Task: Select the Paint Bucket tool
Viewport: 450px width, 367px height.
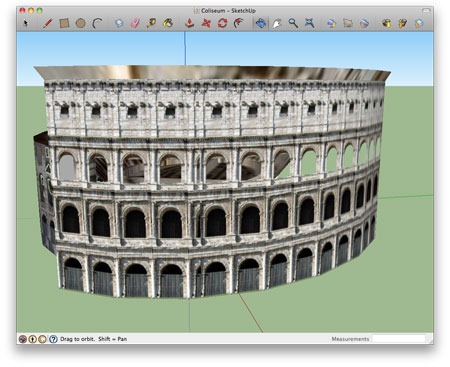Action: tap(168, 23)
